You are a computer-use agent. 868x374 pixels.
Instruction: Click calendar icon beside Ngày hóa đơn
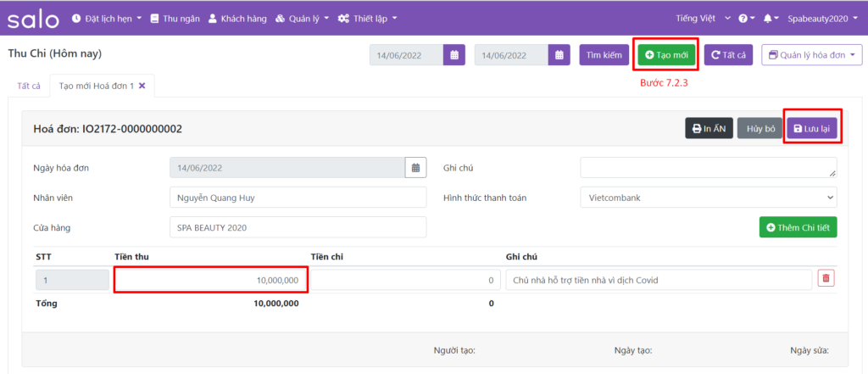[415, 168]
